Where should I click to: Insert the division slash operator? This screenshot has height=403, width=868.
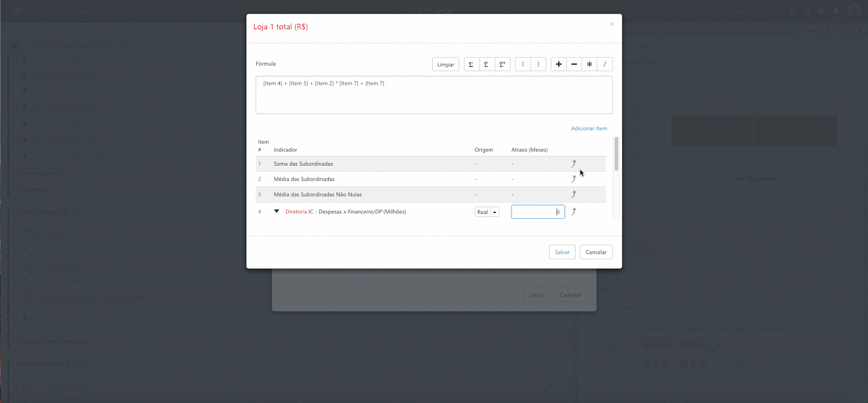point(604,65)
